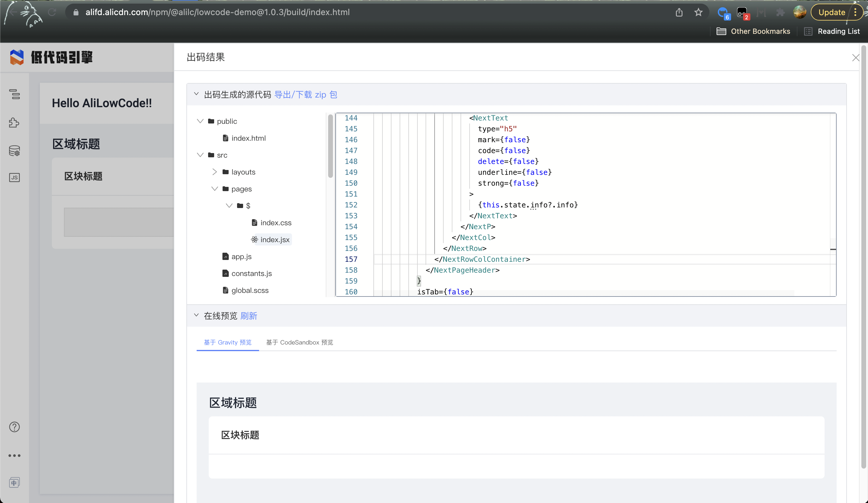The image size is (868, 503).
Task: Open the outline tree panel in the left sidebar
Action: [x=14, y=95]
